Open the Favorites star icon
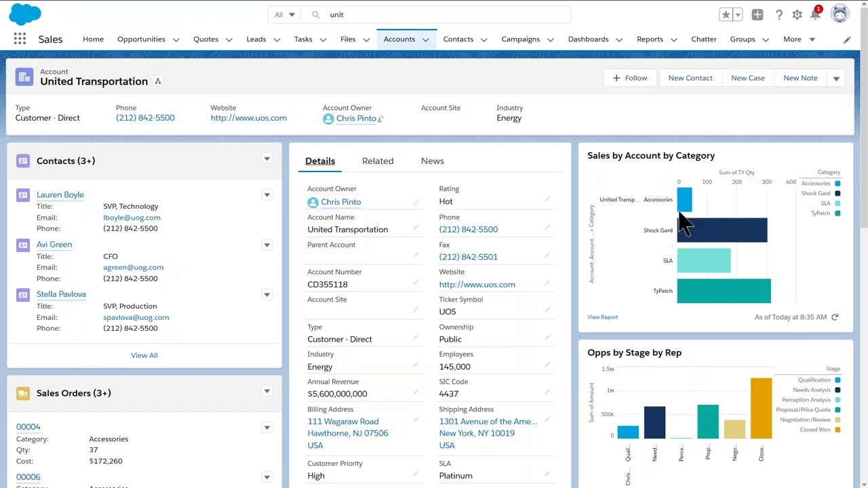This screenshot has width=868, height=488. (x=726, y=15)
